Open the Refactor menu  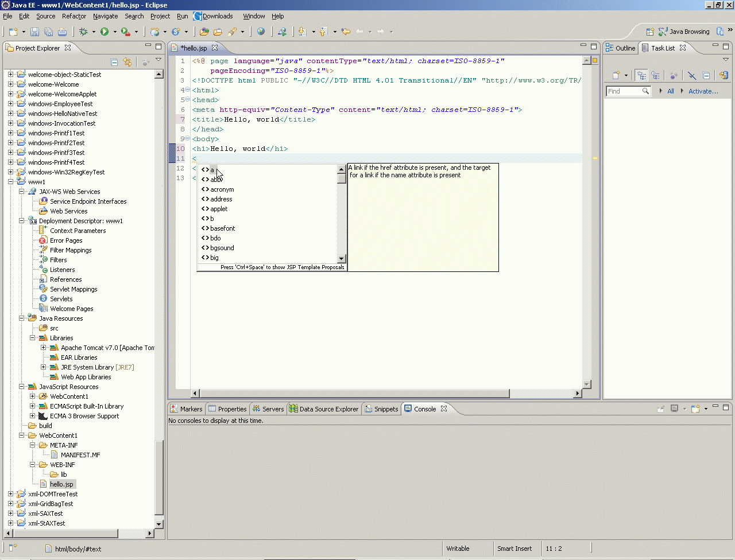74,16
